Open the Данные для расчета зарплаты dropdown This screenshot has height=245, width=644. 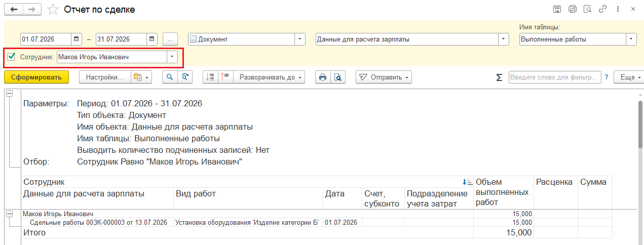[504, 39]
